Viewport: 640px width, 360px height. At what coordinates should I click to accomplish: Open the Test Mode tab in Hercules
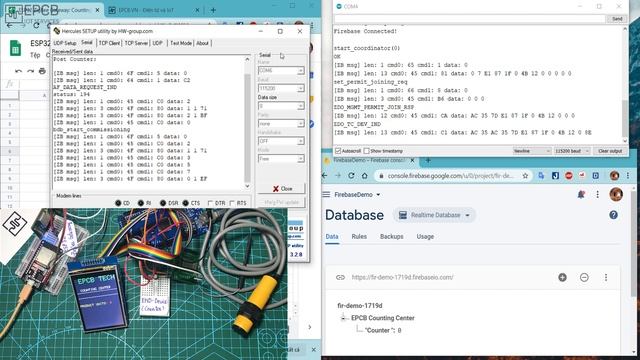181,43
